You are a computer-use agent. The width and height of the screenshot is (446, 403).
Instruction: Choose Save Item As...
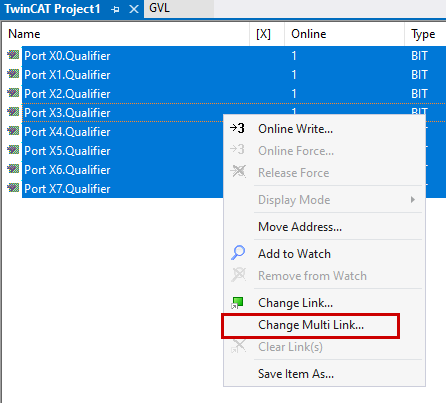click(324, 374)
